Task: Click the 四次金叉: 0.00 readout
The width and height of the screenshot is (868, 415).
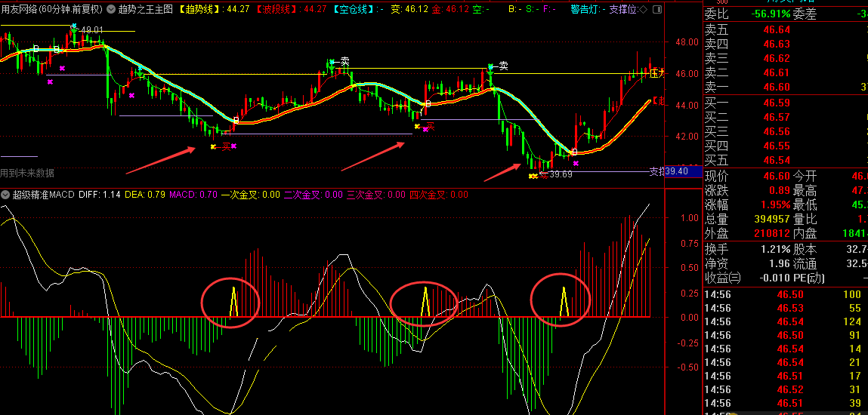Action: (x=438, y=195)
